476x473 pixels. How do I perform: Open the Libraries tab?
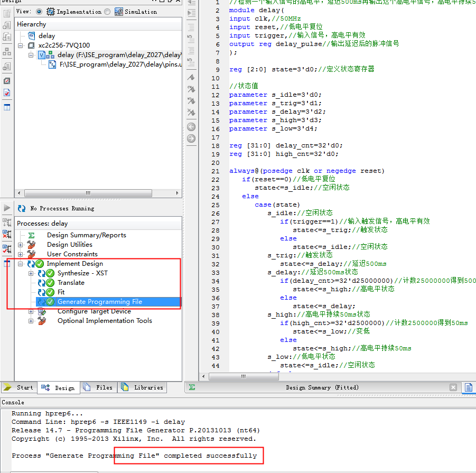142,387
